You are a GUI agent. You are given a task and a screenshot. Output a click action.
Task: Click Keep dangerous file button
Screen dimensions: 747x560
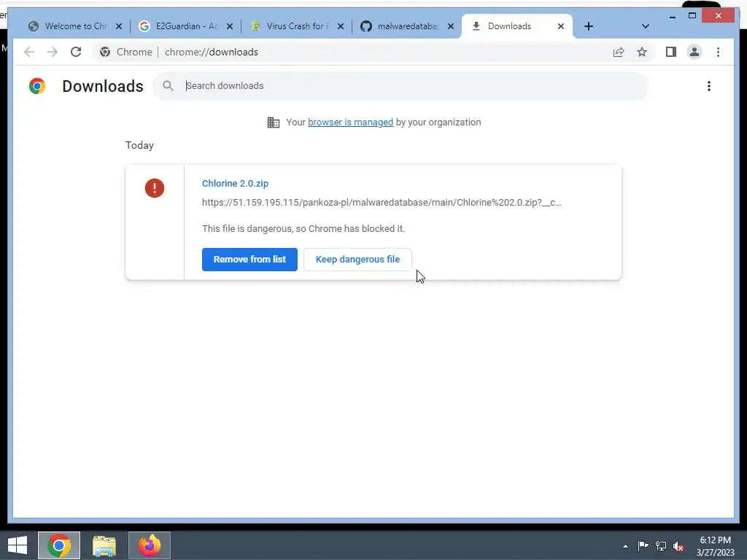(x=357, y=260)
